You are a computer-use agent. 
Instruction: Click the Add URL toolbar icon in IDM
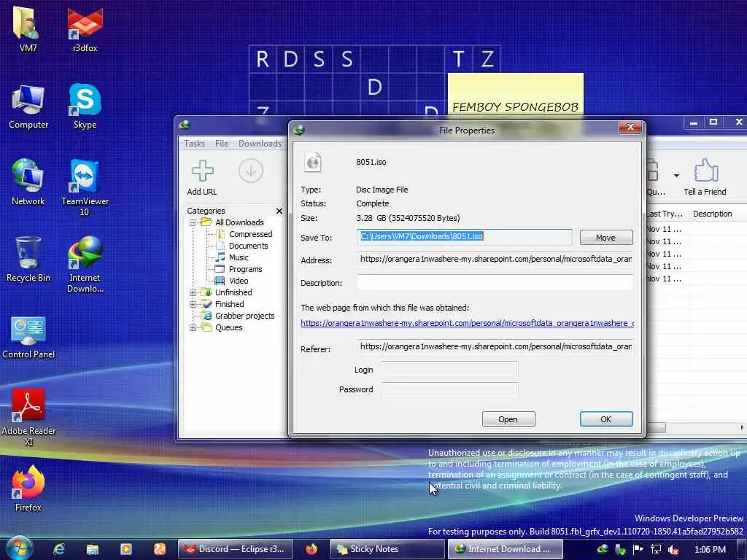[x=202, y=171]
